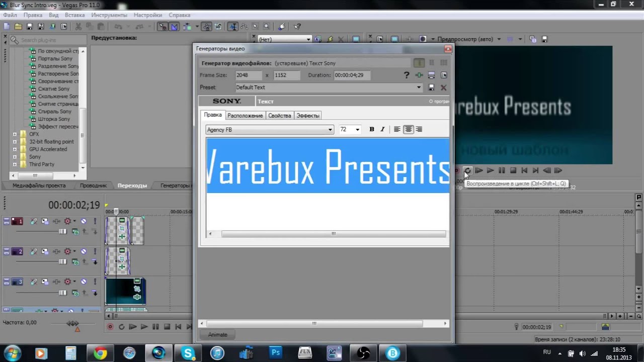Expand the Third Party folder
This screenshot has width=644, height=362.
(15, 164)
